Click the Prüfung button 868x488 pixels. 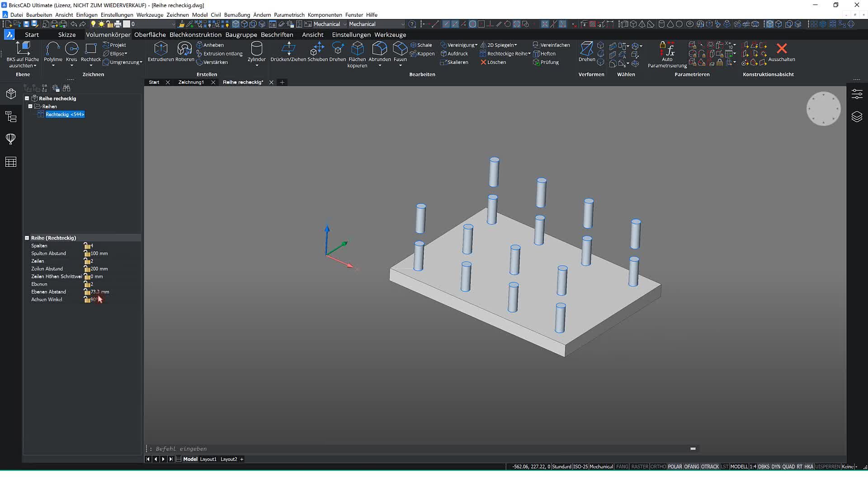pyautogui.click(x=546, y=62)
